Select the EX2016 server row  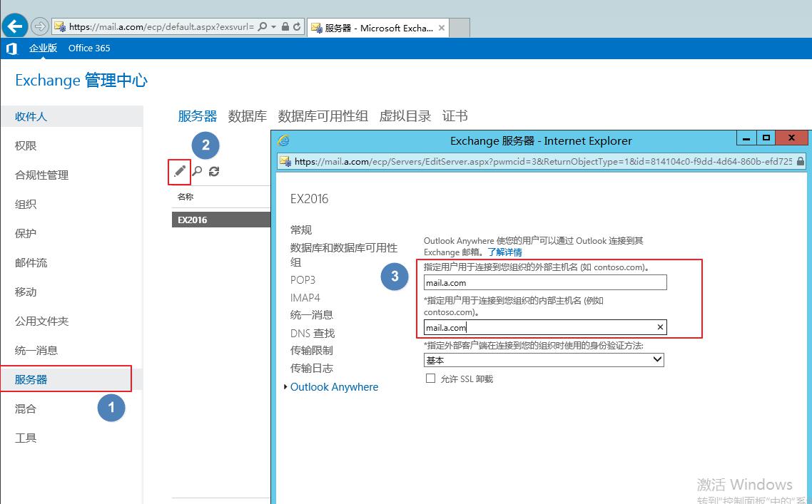(x=221, y=220)
